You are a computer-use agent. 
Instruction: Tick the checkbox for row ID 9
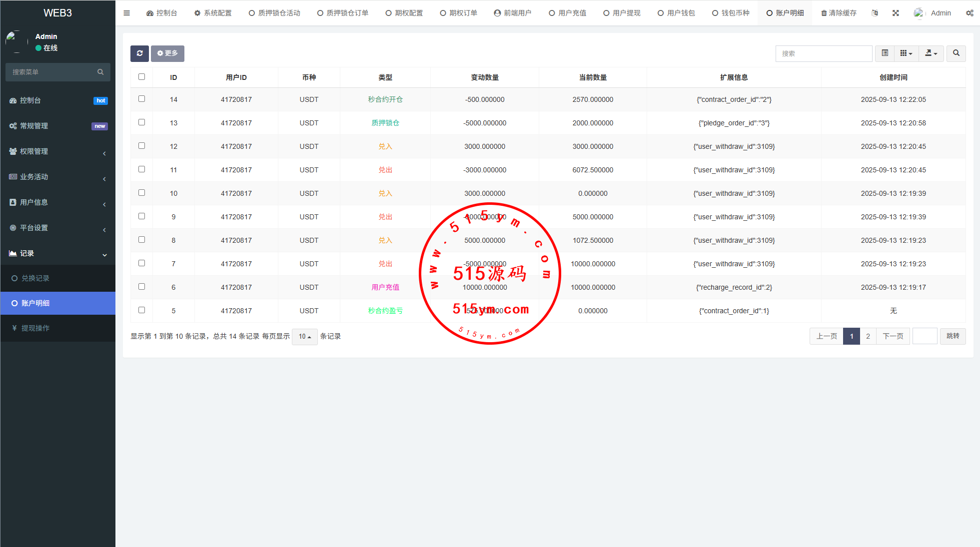[x=141, y=216]
